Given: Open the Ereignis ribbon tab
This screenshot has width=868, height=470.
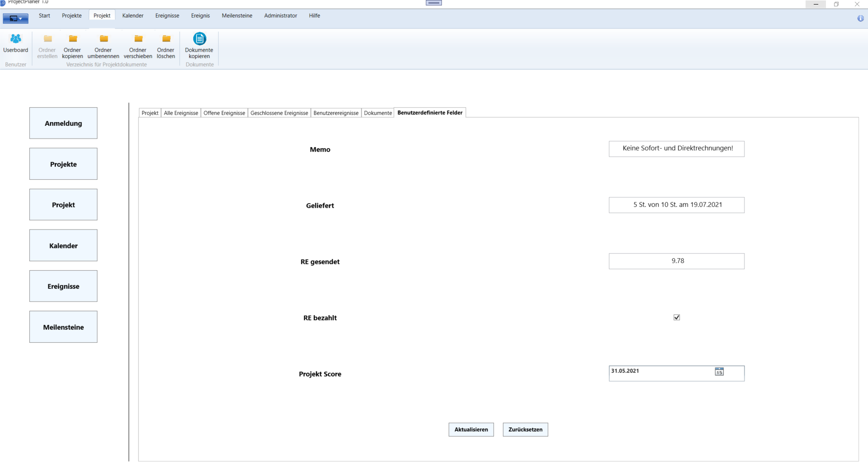Looking at the screenshot, I should [200, 15].
